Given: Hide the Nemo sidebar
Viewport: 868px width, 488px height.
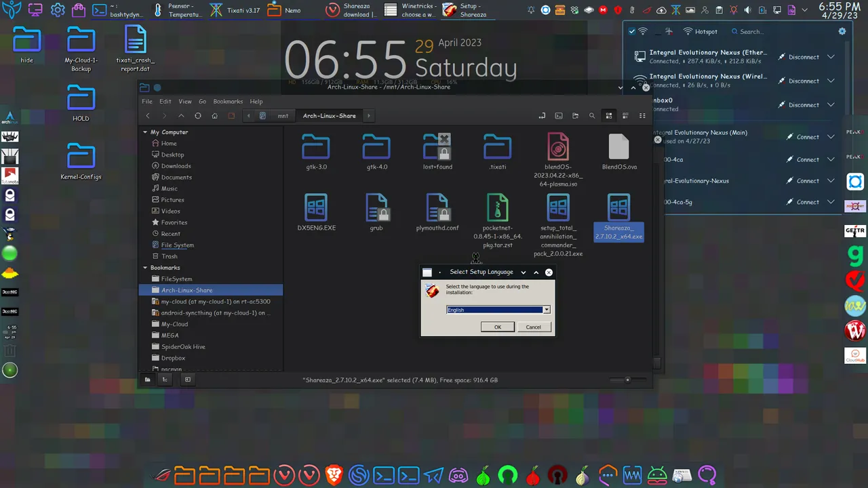Looking at the screenshot, I should pyautogui.click(x=188, y=380).
